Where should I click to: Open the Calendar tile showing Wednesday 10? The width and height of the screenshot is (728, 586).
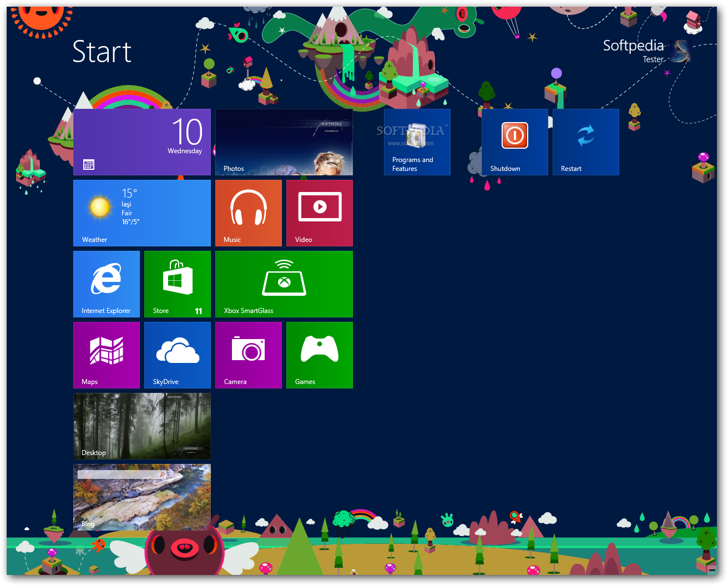coord(142,142)
